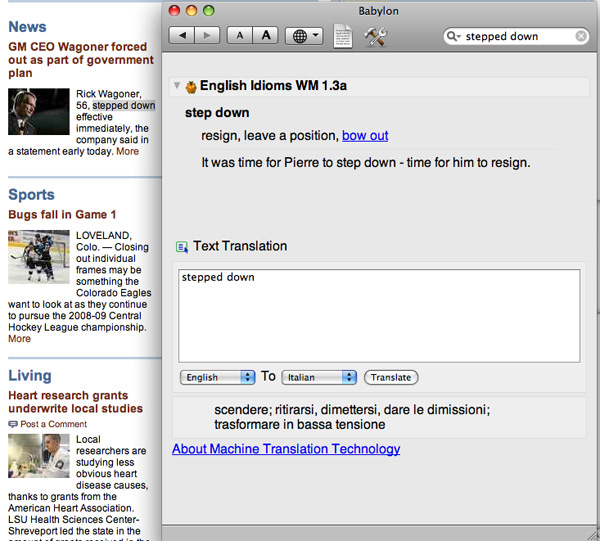Viewport: 600px width, 541px height.
Task: Go back with the left arrow button
Action: point(182,36)
